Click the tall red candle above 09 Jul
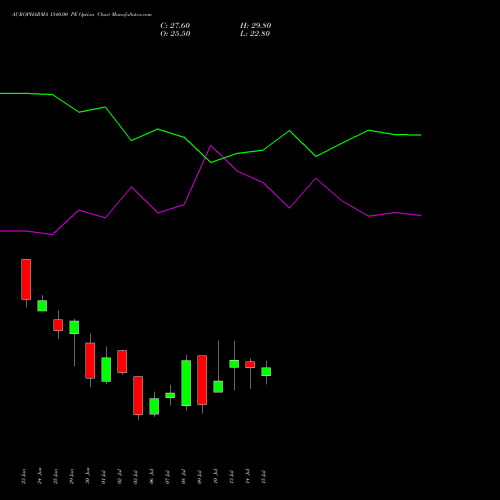The image size is (500, 500). tap(202, 380)
